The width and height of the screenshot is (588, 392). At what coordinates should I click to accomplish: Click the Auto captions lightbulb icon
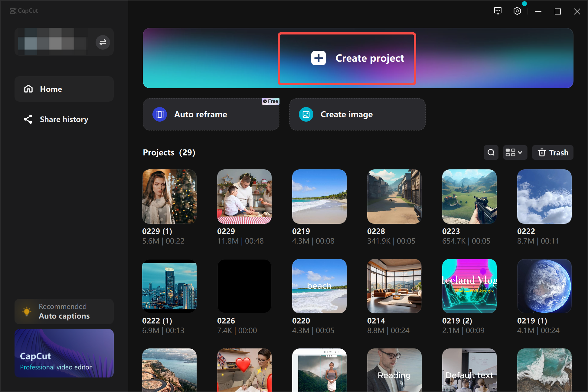pyautogui.click(x=27, y=311)
